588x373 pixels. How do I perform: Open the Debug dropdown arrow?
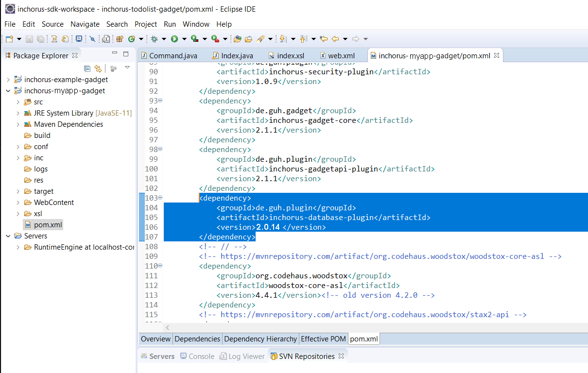pos(164,39)
